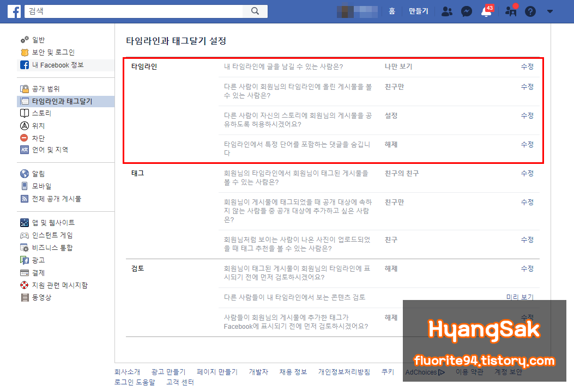Open the quick help question-mark icon
574x392 pixels.
[x=530, y=11]
